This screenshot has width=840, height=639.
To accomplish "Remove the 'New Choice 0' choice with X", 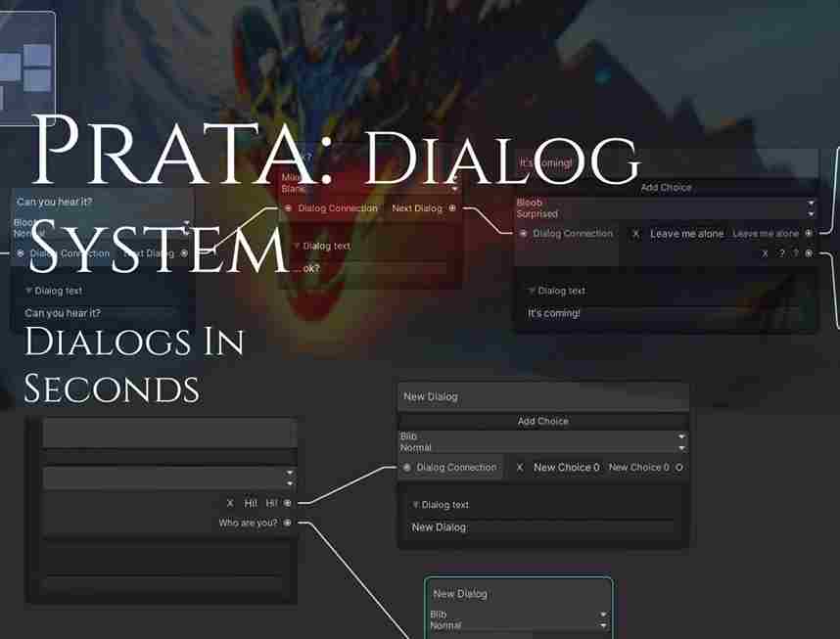I will pos(520,468).
